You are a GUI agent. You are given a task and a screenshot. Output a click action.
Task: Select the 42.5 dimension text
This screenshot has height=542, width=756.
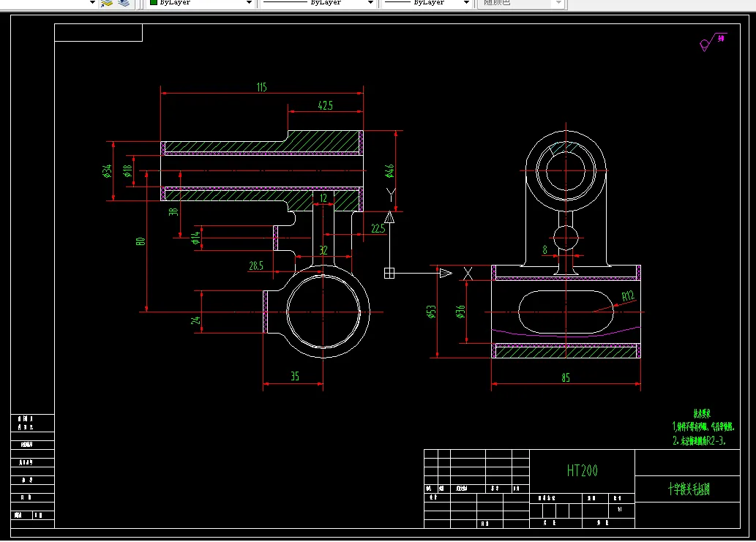click(x=326, y=105)
